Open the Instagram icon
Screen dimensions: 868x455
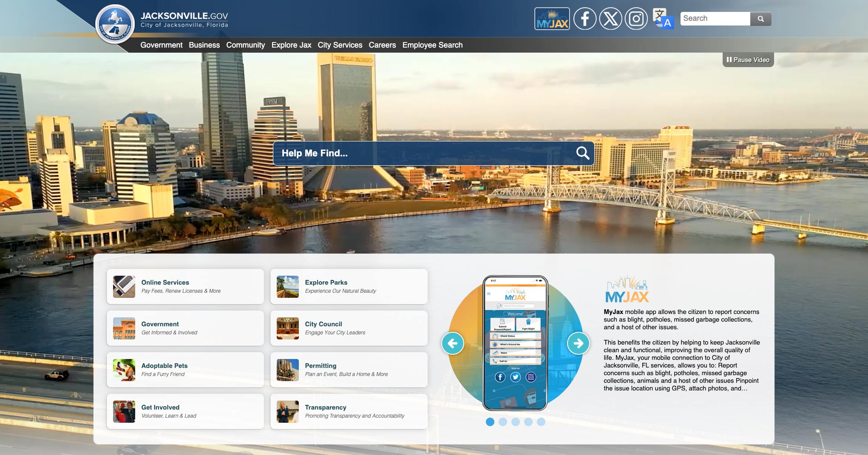pos(636,19)
